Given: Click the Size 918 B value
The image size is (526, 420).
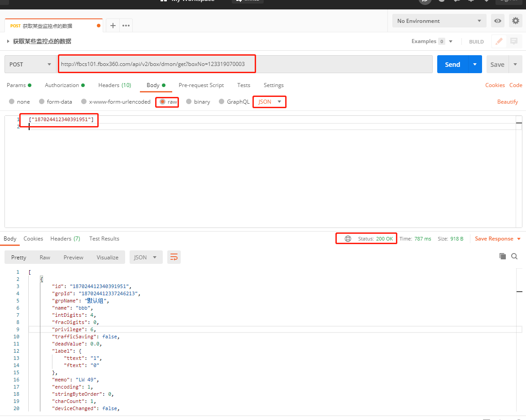Looking at the screenshot, I should pos(457,239).
